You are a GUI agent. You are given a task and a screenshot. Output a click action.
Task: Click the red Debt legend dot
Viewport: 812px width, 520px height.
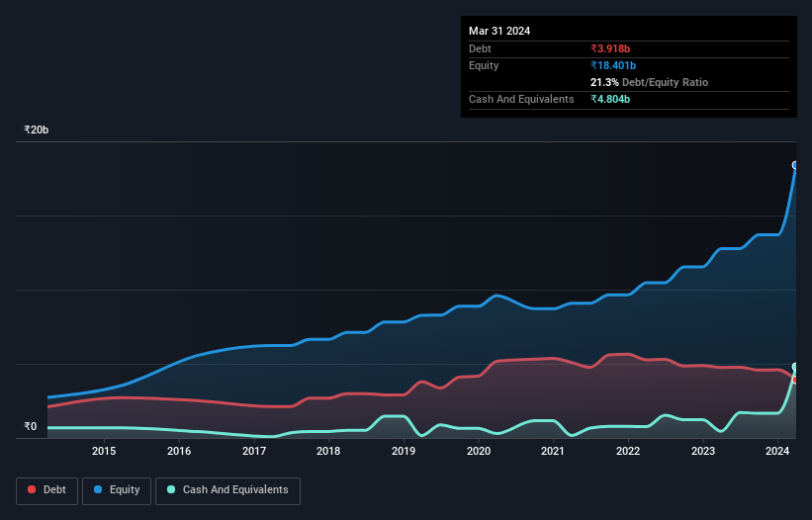click(32, 489)
